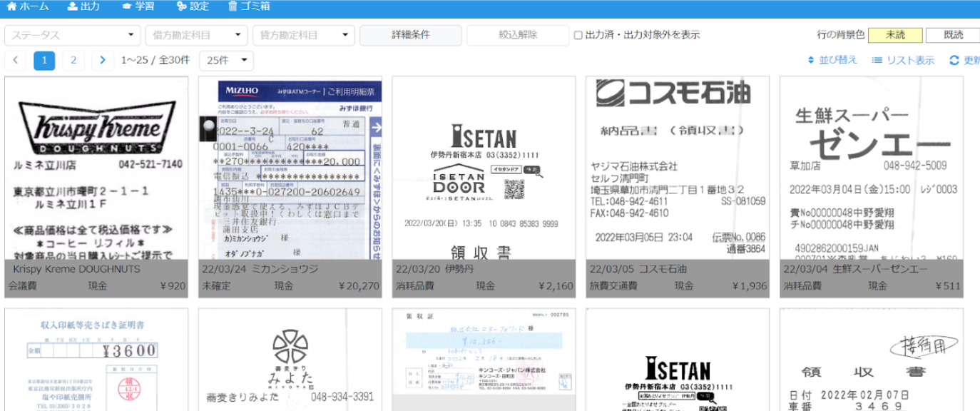Expand the ステータス status dropdown

73,35
